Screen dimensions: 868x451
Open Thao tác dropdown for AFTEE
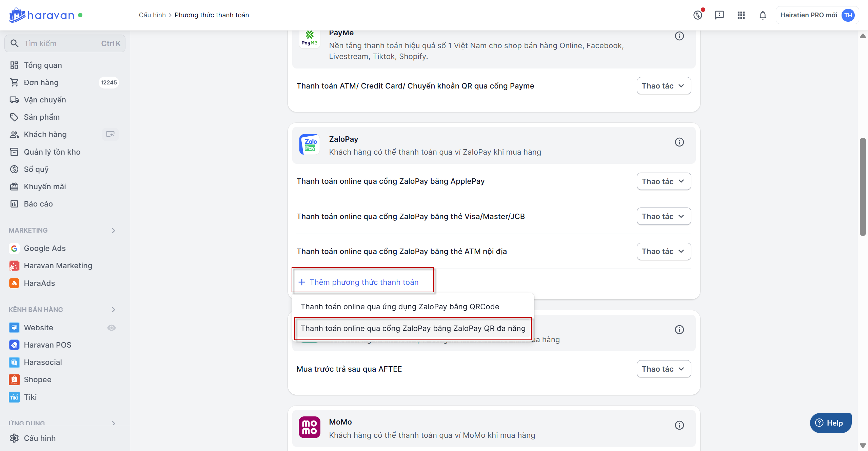coord(664,369)
